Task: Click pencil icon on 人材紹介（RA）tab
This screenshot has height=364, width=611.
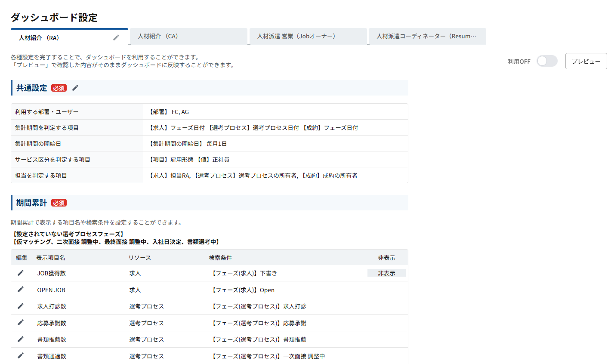Action: pos(116,38)
